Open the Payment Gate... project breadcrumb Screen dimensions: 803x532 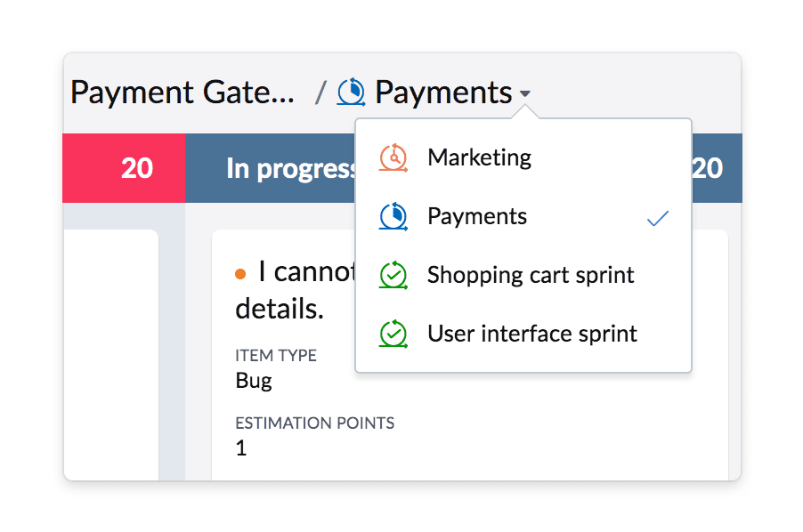(x=182, y=92)
